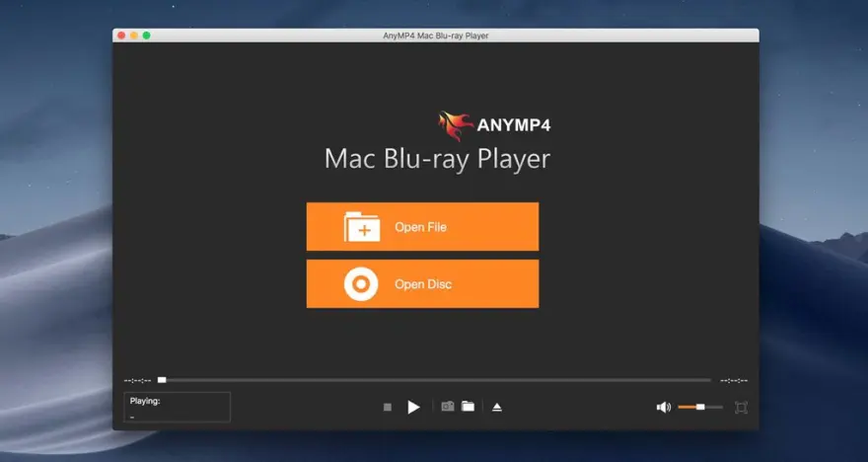Viewport: 868px width, 462px height.
Task: Start playback with the play icon
Action: [413, 407]
